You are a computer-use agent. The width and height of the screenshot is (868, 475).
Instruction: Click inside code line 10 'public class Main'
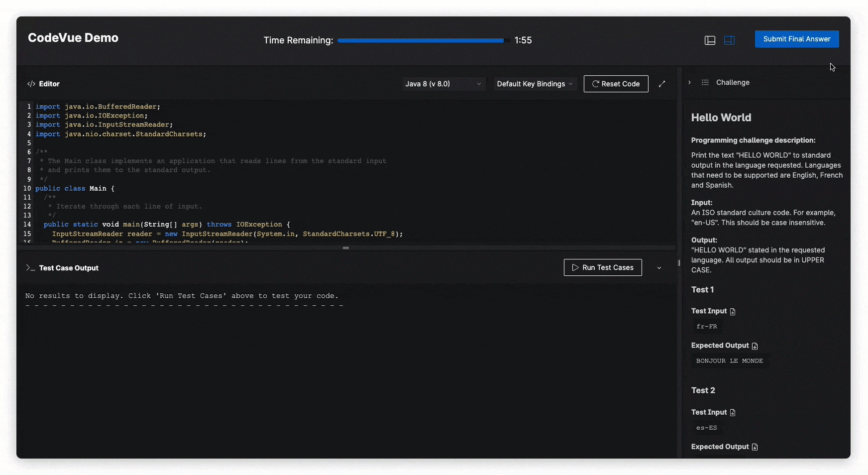[75, 188]
